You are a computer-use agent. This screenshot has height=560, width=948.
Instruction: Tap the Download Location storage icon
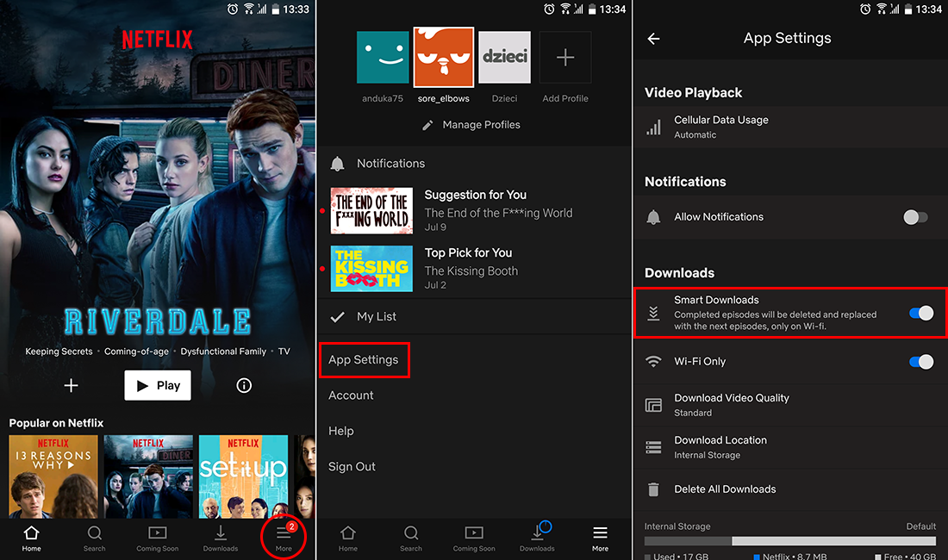(653, 447)
